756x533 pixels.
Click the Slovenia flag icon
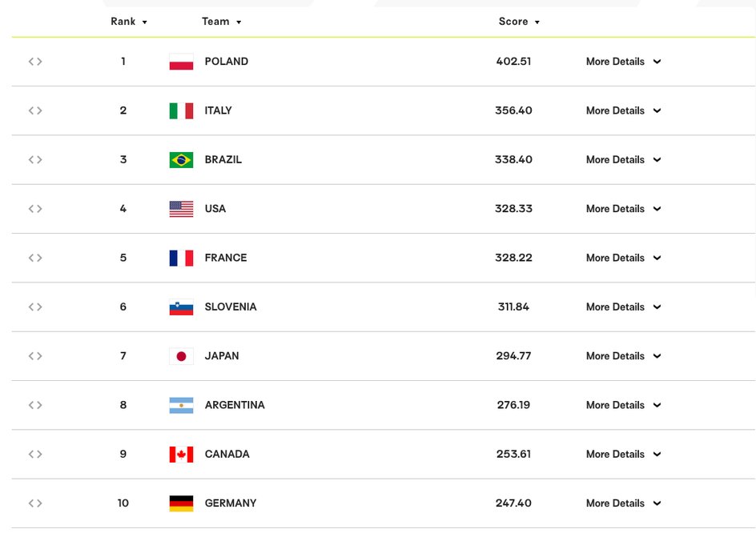(x=181, y=307)
